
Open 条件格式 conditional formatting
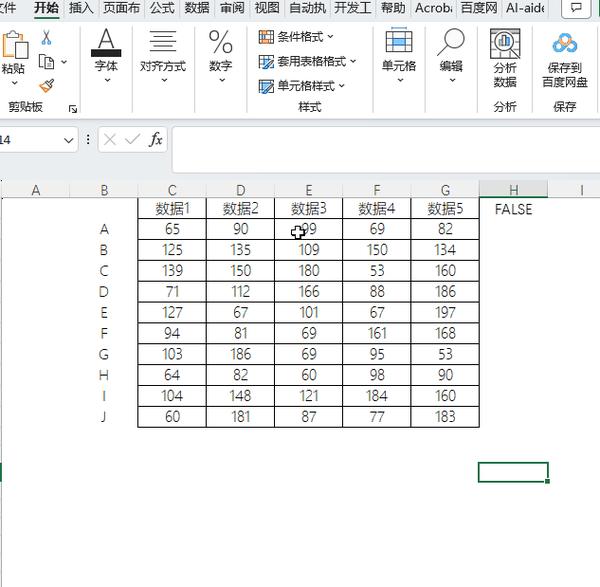pyautogui.click(x=296, y=37)
